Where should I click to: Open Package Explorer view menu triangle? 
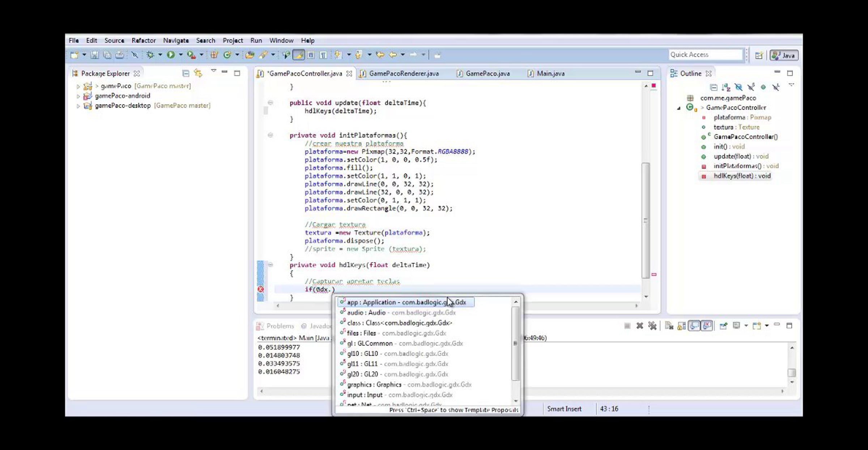click(x=213, y=71)
